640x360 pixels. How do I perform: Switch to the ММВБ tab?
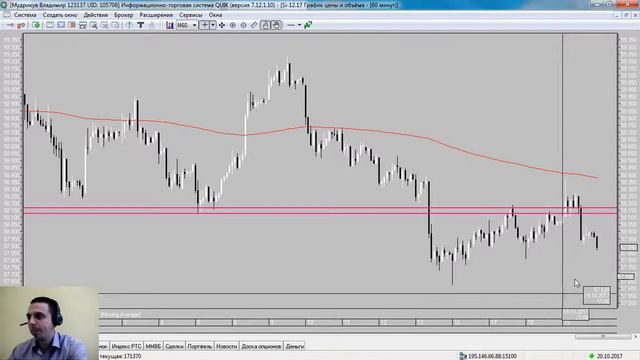pyautogui.click(x=153, y=346)
